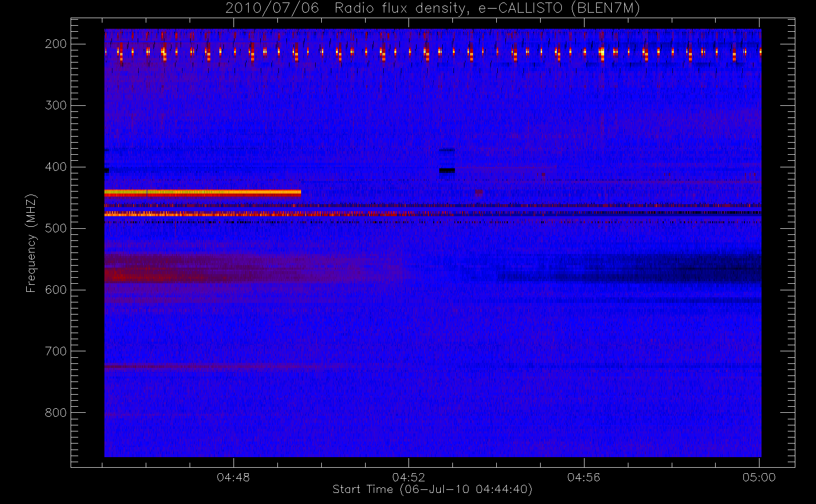The height and width of the screenshot is (504, 816).
Task: Click the 04:48 time tick label
Action: (234, 477)
